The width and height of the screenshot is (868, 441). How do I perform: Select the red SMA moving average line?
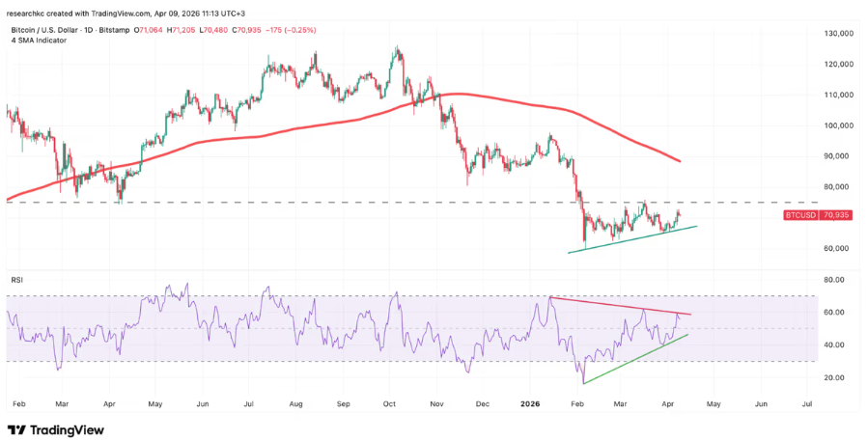(x=290, y=128)
